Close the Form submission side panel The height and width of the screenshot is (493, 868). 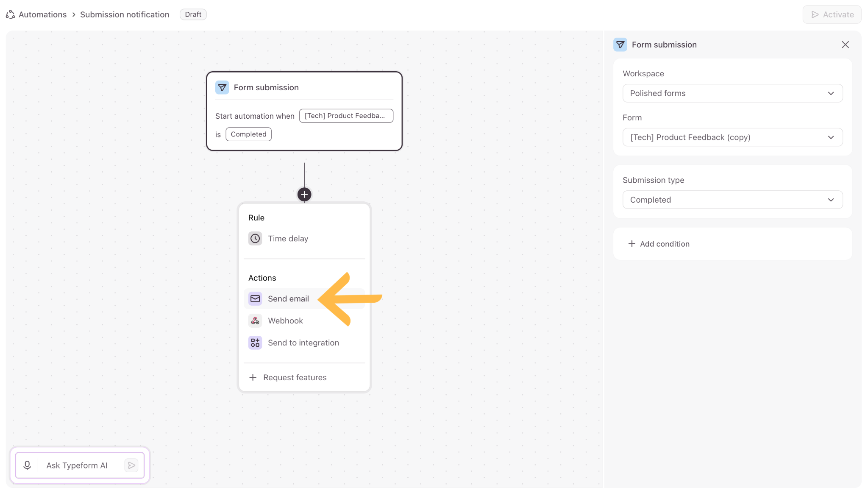[x=845, y=45]
